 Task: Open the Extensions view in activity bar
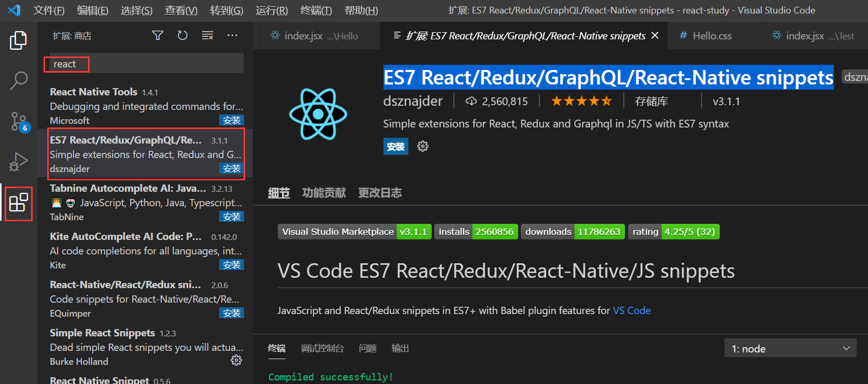click(19, 203)
